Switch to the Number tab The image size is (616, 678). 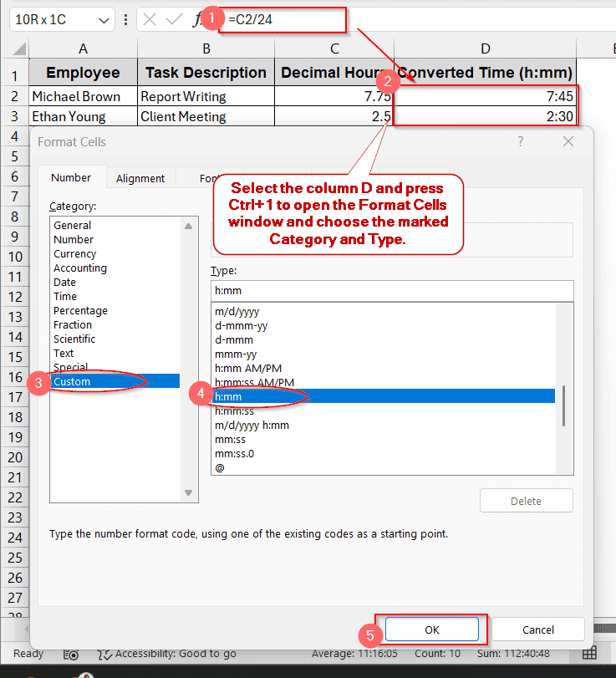click(71, 178)
